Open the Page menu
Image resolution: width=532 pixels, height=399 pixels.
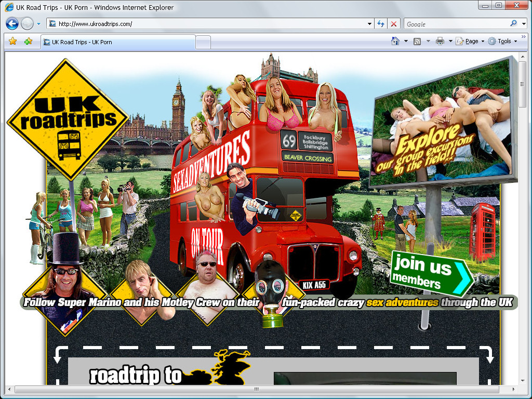pyautogui.click(x=470, y=41)
